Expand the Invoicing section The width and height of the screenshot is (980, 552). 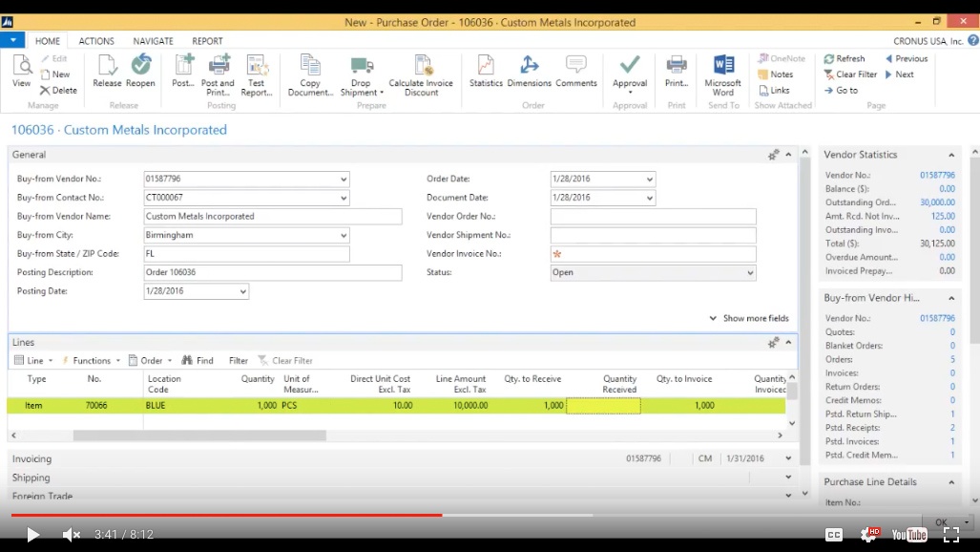coord(789,458)
